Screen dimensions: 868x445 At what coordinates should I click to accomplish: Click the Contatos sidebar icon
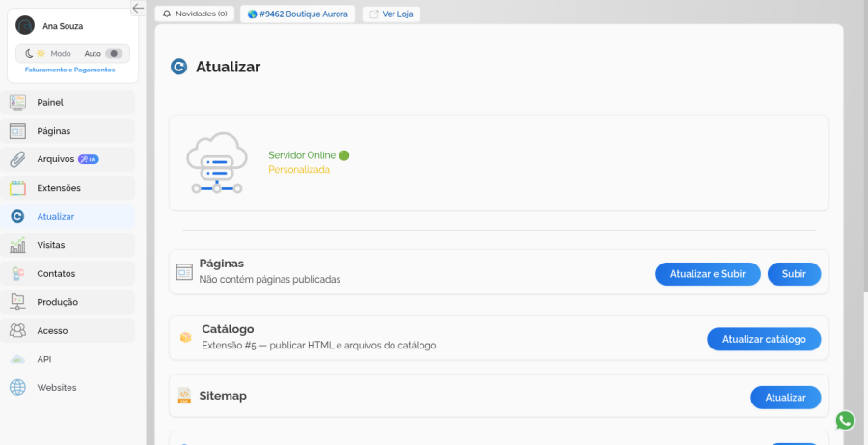click(x=17, y=274)
